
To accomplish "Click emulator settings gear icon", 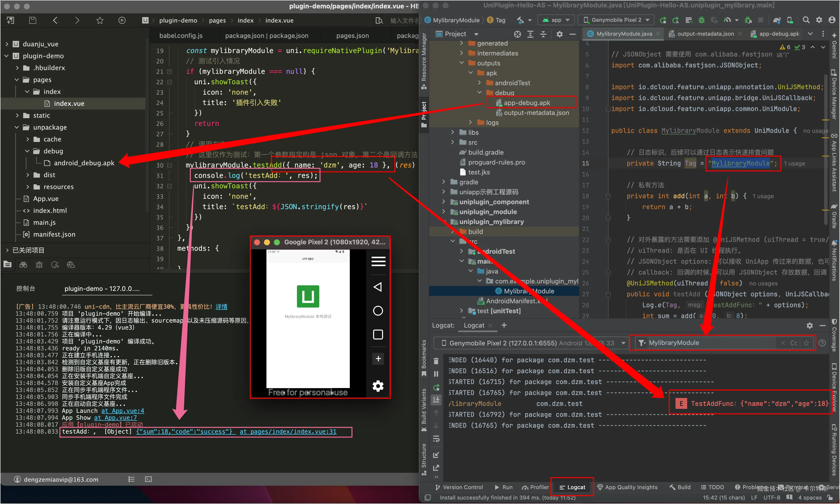I will (x=378, y=386).
